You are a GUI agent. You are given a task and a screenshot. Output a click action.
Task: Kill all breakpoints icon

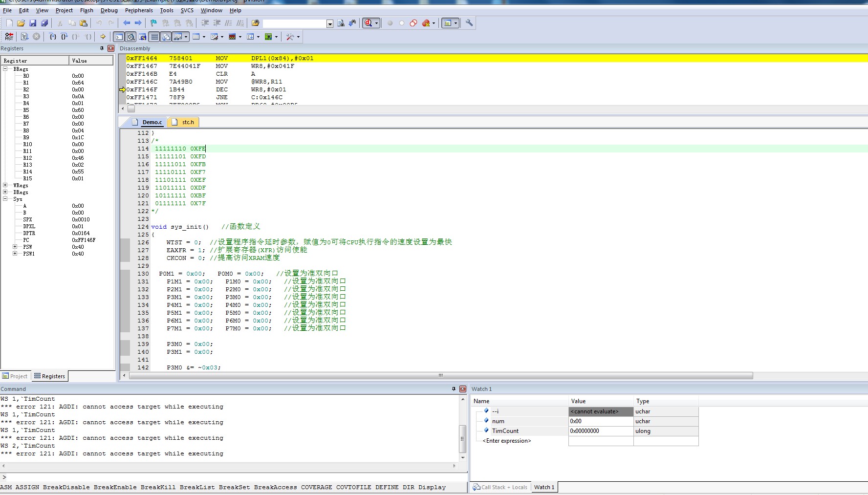tap(426, 23)
